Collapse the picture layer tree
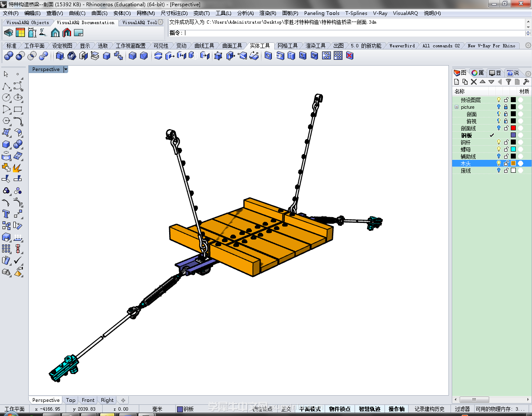 tap(456, 107)
